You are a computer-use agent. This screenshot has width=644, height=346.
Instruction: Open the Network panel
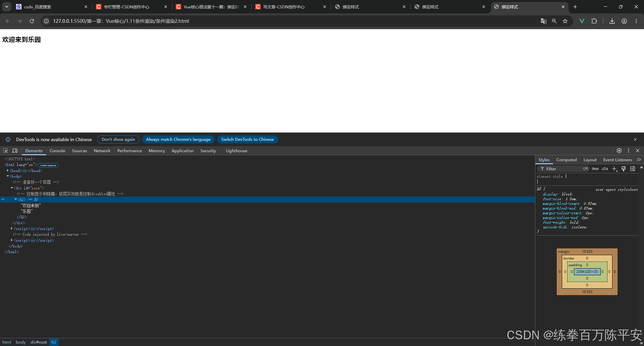[x=102, y=151]
